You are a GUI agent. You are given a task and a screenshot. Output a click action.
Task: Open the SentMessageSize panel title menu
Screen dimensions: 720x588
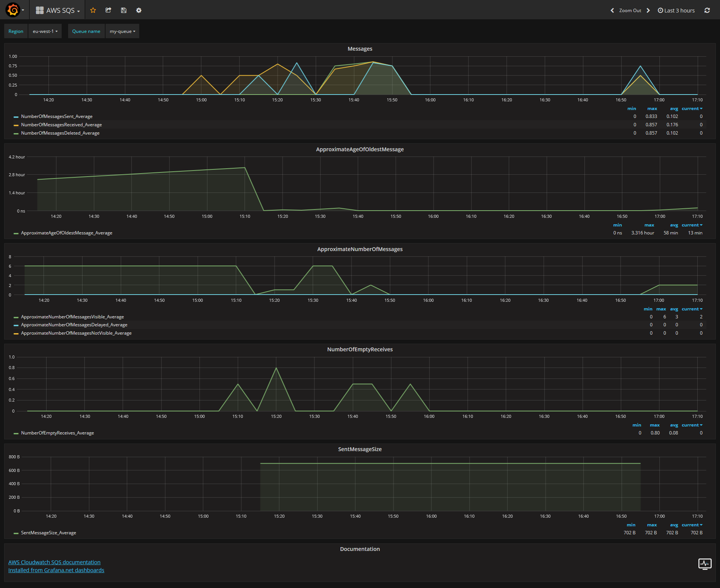tap(360, 449)
